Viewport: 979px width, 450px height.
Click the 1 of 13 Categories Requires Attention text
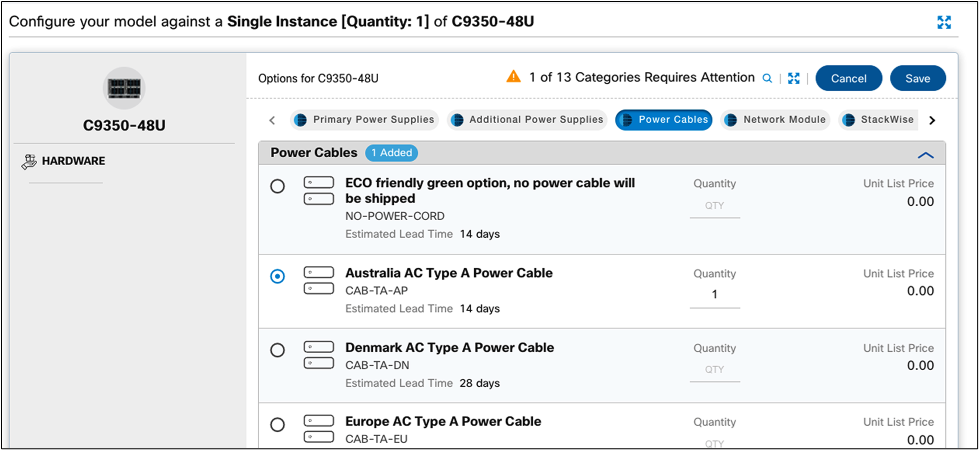coord(642,77)
